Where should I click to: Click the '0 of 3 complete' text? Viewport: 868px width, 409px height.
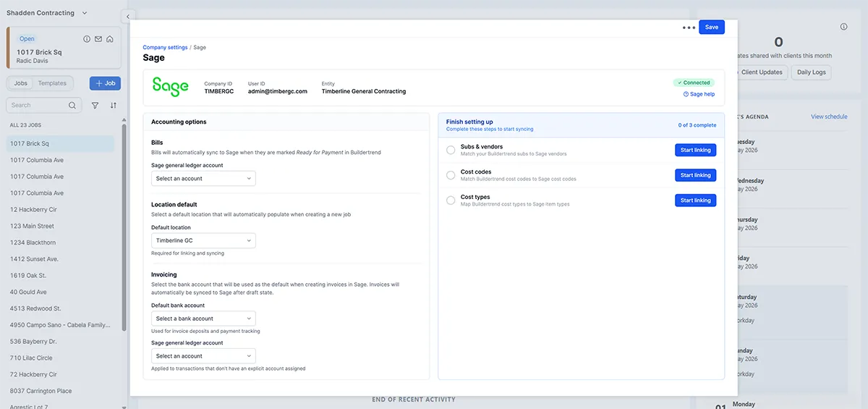(x=697, y=125)
